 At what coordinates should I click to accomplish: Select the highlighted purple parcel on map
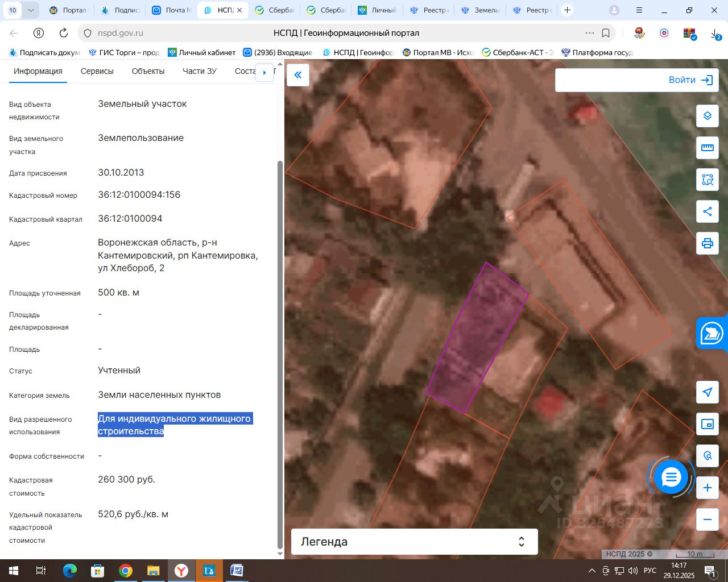click(477, 338)
